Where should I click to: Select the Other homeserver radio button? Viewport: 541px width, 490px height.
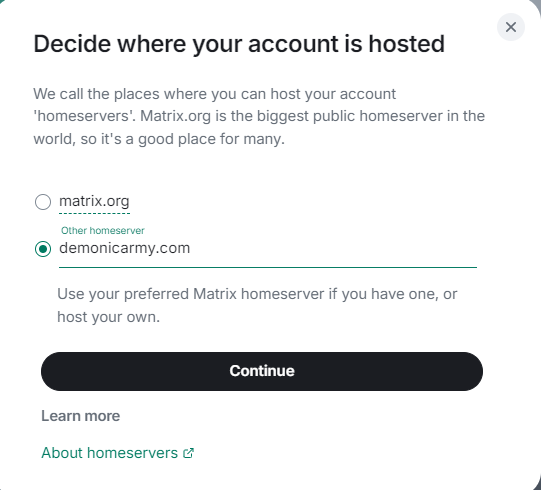pyautogui.click(x=43, y=249)
